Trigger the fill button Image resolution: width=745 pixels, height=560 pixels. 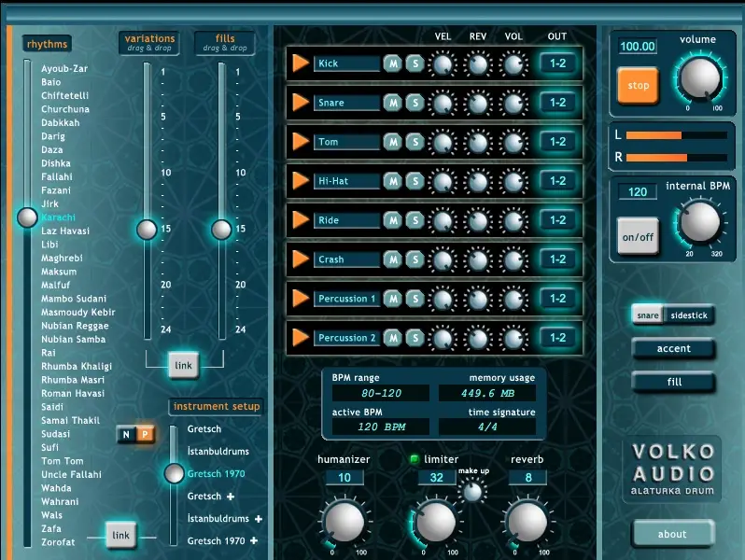click(673, 382)
